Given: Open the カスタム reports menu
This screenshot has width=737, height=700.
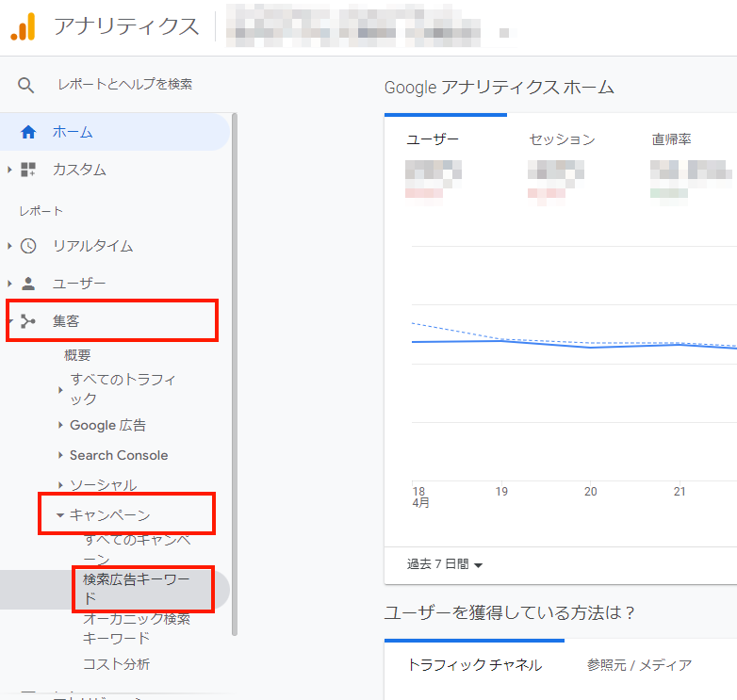Looking at the screenshot, I should point(79,170).
